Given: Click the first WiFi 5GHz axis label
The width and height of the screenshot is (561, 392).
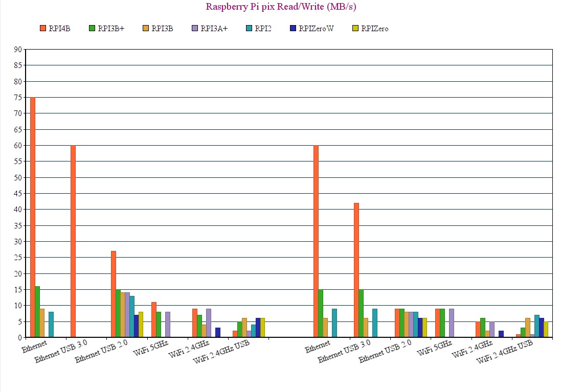Looking at the screenshot, I should pyautogui.click(x=151, y=348).
